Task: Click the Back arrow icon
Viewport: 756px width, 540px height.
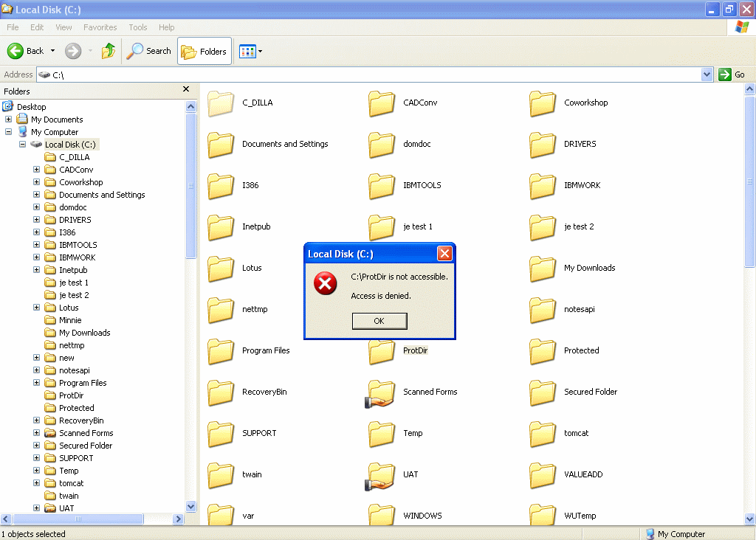Action: [x=16, y=51]
